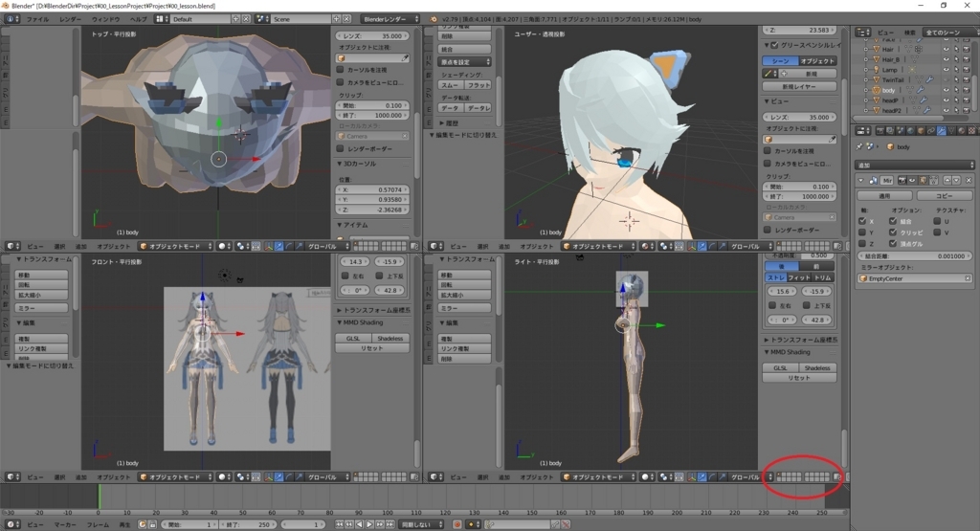Toggle the Mirror X axis checkbox
The image size is (980, 531).
pyautogui.click(x=862, y=221)
